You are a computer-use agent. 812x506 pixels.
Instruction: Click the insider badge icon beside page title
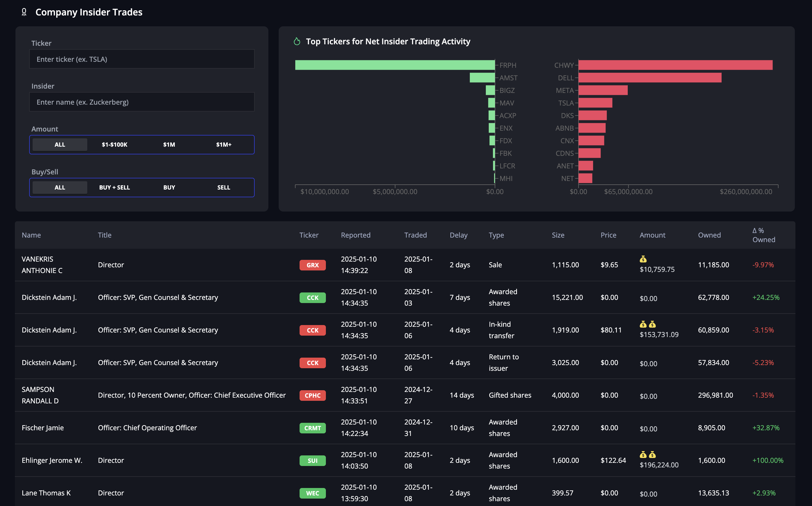coord(24,12)
